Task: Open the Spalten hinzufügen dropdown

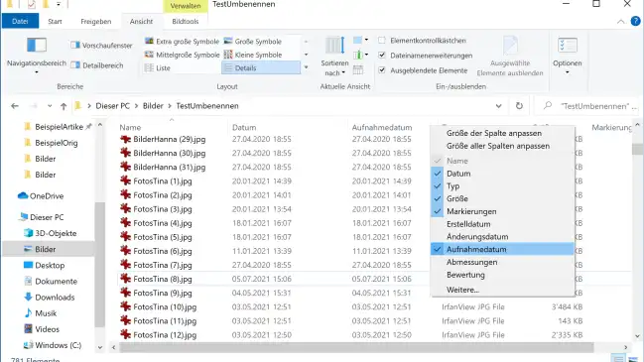Action: tap(360, 55)
